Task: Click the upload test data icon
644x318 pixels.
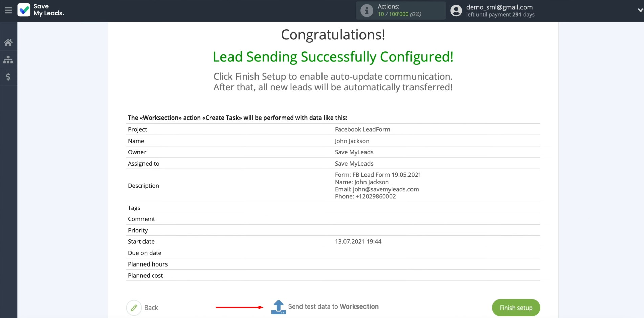Action: pyautogui.click(x=279, y=307)
